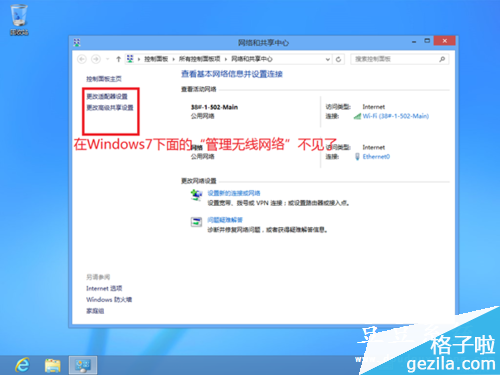Click the Wi-Fi signal bars icon
The height and width of the screenshot is (375, 500).
pyautogui.click(x=357, y=116)
